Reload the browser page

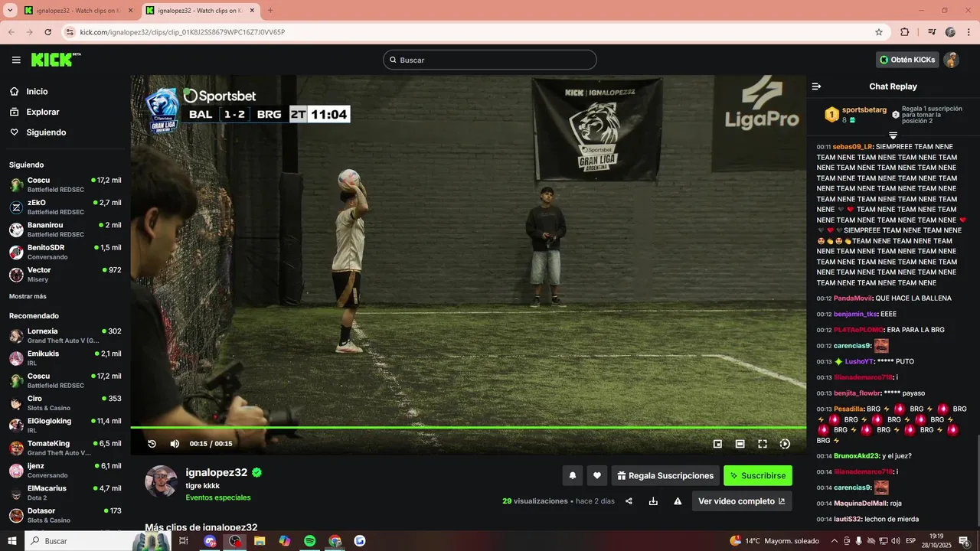point(47,32)
